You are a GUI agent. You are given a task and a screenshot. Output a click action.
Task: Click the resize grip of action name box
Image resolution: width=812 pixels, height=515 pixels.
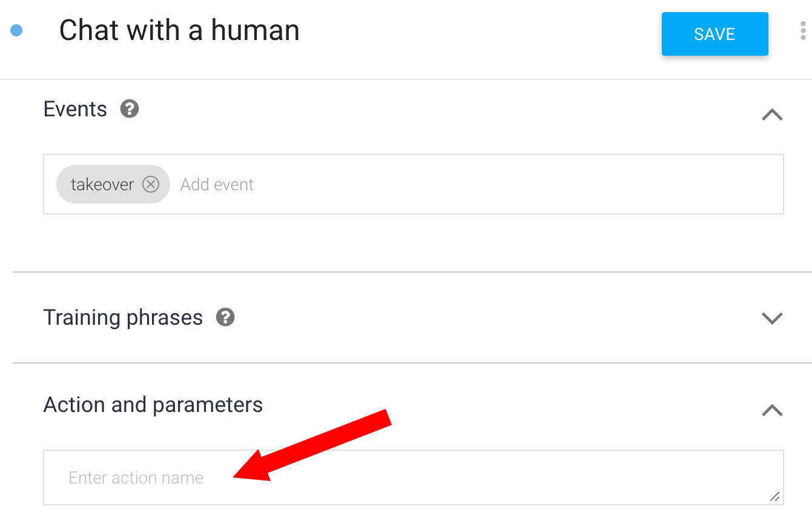[x=774, y=496]
